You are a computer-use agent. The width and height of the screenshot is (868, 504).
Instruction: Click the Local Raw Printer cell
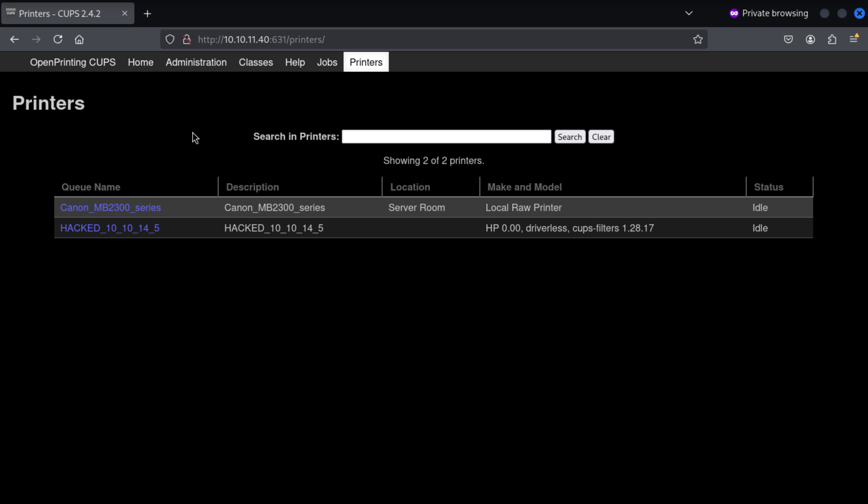524,207
